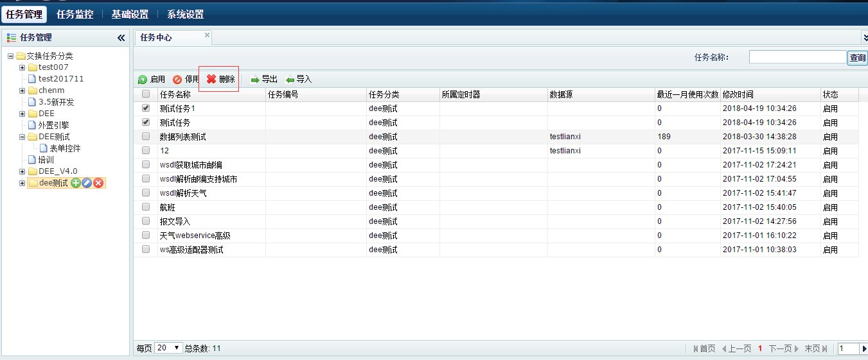The image size is (868, 360).
Task: Click the page number input field
Action: point(849,348)
